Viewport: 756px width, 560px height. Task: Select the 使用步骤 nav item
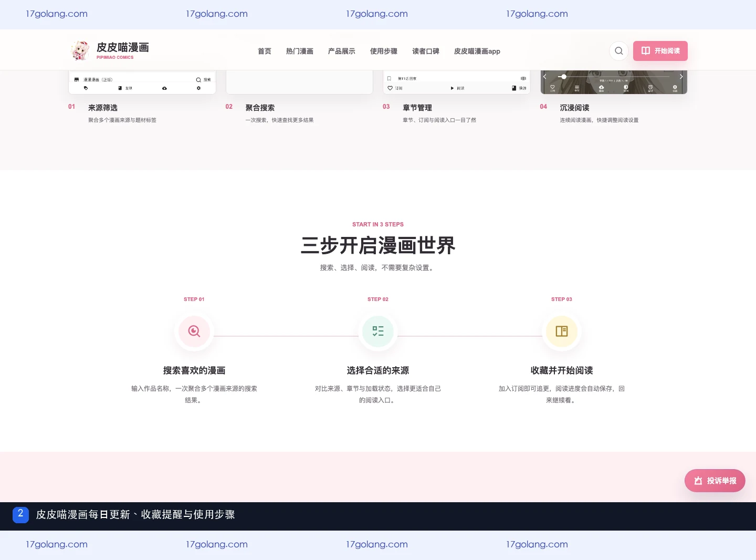click(384, 51)
